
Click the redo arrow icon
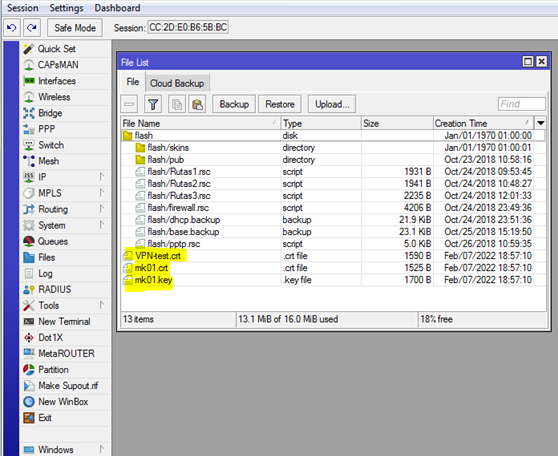[32, 28]
